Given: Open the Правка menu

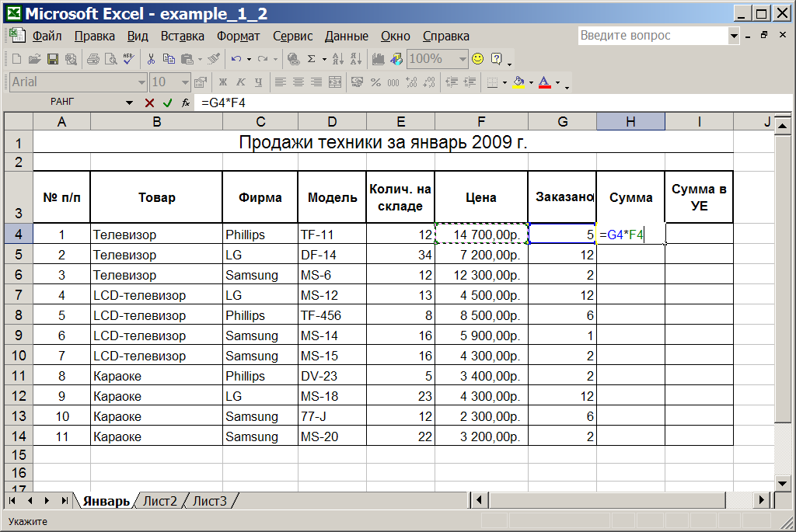Looking at the screenshot, I should point(94,36).
